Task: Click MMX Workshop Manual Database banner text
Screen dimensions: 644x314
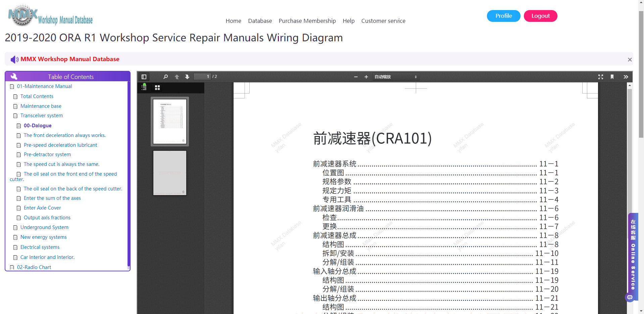Action: (70, 59)
